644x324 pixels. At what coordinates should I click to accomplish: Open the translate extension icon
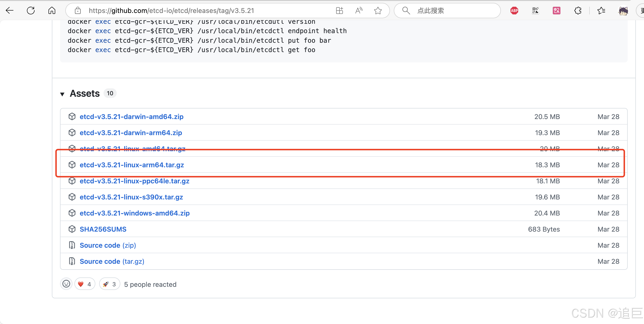click(557, 11)
